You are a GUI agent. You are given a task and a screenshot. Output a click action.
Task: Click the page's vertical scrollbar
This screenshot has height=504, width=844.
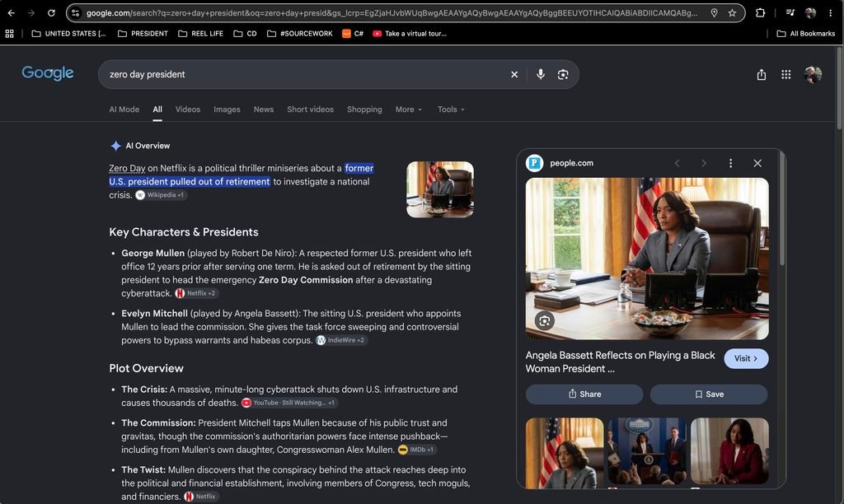tap(838, 89)
